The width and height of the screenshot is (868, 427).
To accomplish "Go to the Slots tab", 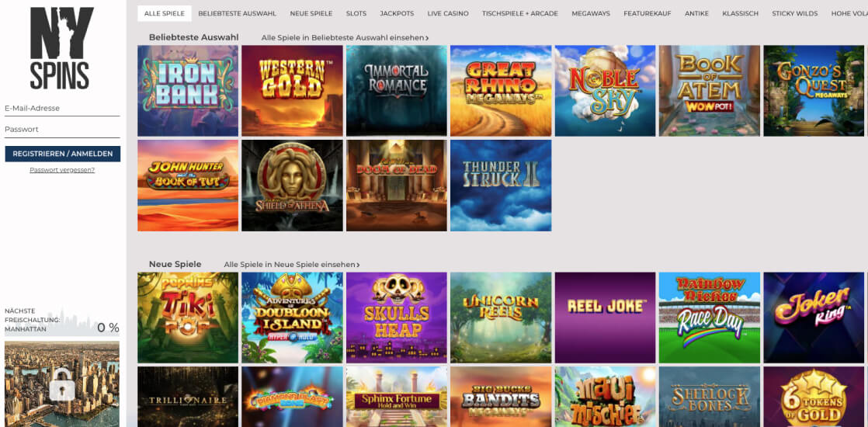I will (356, 13).
